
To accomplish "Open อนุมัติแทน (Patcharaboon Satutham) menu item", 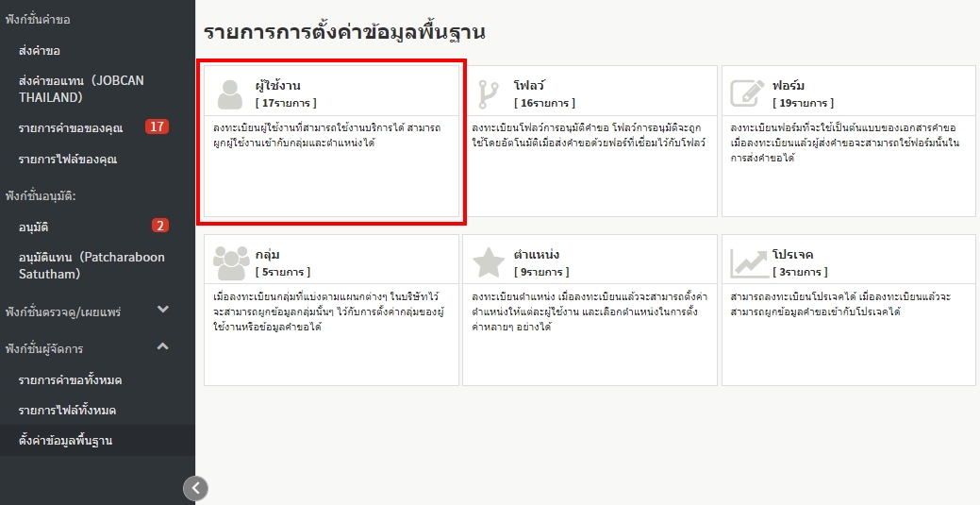I will (91, 265).
